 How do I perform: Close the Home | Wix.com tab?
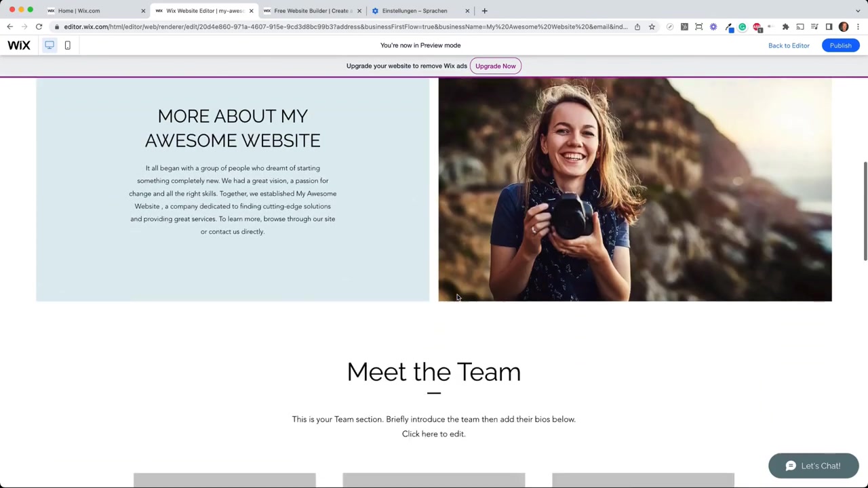(x=143, y=11)
